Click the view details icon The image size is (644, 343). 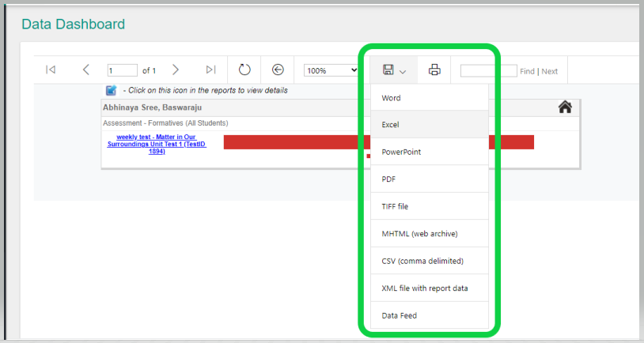click(x=112, y=91)
